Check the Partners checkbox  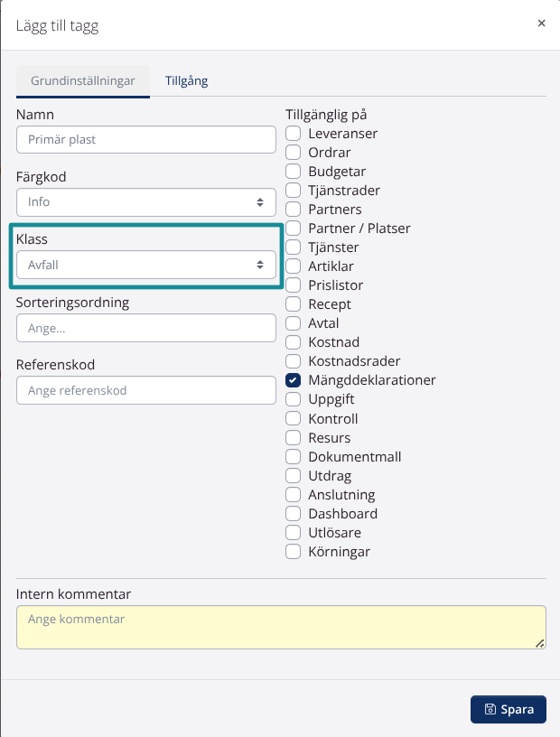[293, 209]
